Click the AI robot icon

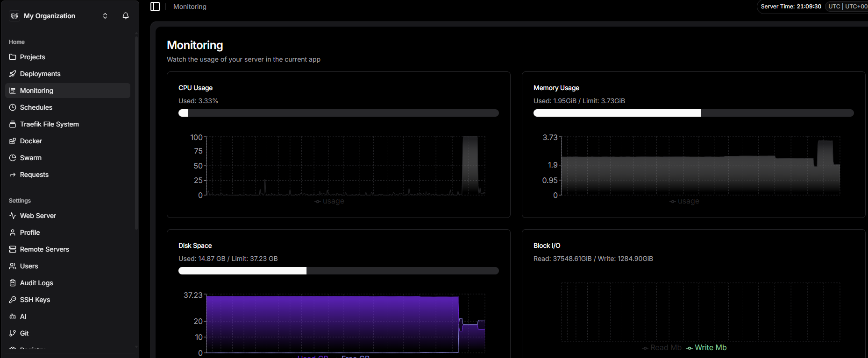point(13,316)
